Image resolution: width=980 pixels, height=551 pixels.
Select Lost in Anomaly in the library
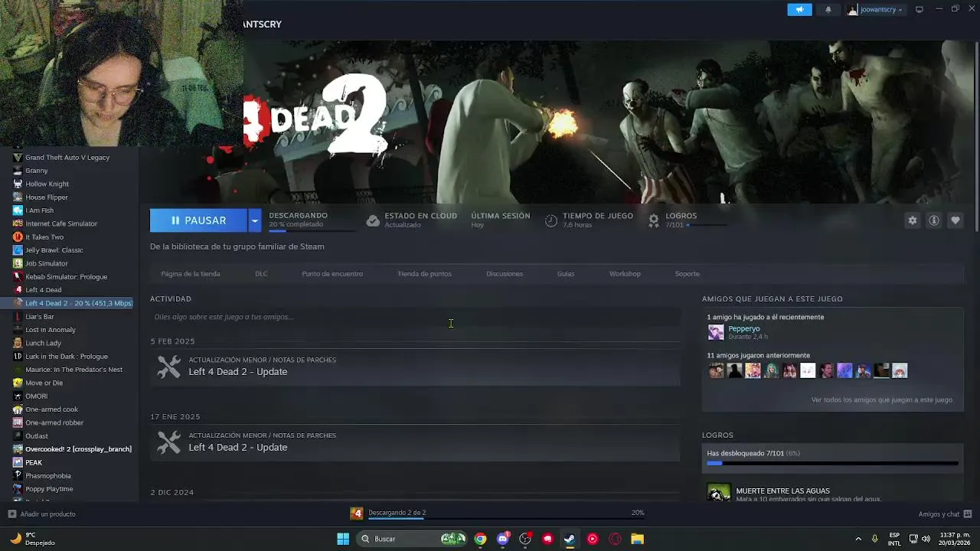coord(51,330)
